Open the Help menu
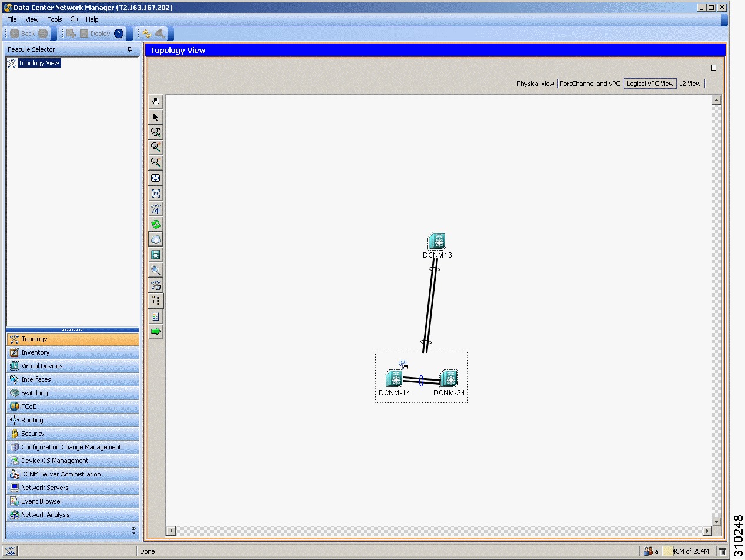This screenshot has width=745, height=560. [x=92, y=19]
